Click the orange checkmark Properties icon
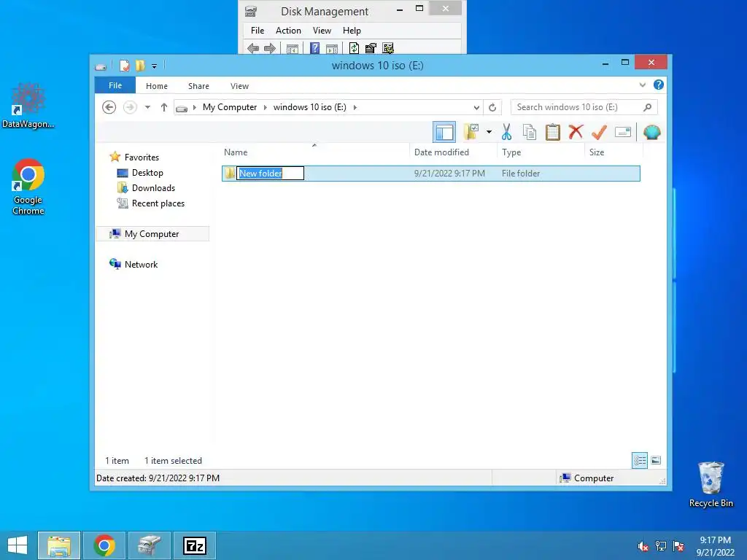 tap(599, 132)
